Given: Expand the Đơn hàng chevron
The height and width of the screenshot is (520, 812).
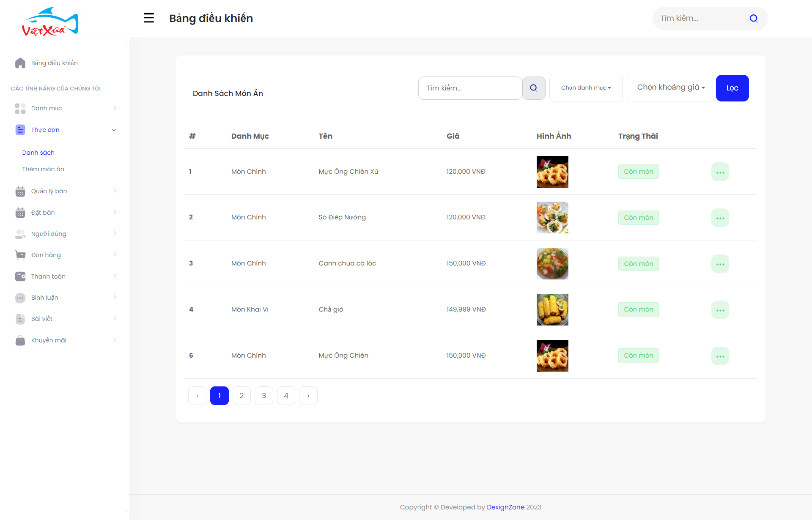Looking at the screenshot, I should [x=115, y=255].
